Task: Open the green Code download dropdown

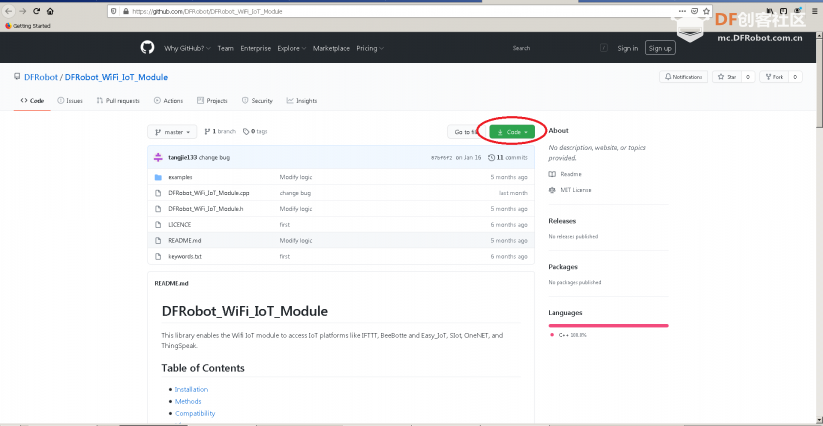Action: click(512, 132)
